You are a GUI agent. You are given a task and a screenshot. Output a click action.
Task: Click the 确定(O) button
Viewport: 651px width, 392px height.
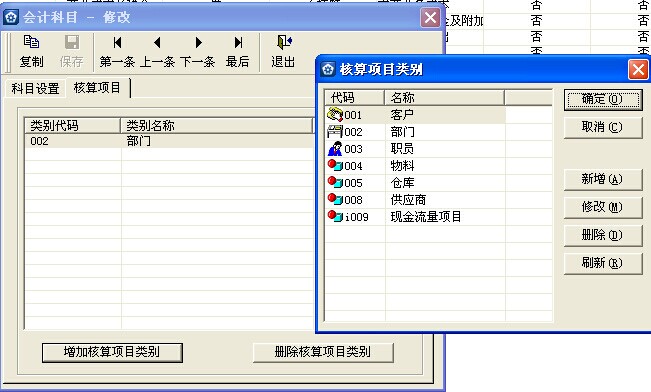click(602, 99)
